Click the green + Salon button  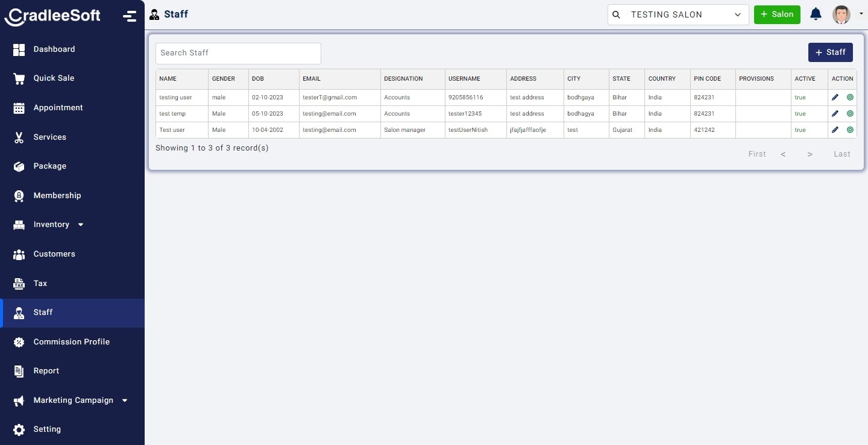[776, 14]
